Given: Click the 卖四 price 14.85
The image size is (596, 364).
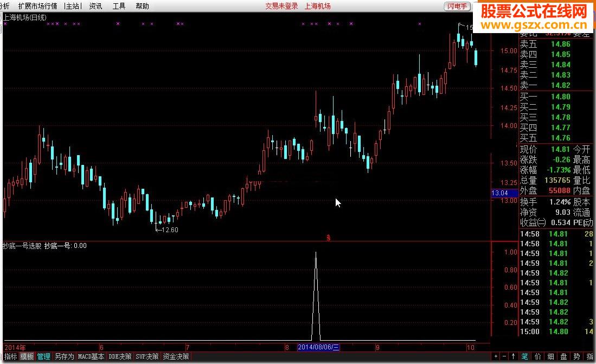Looking at the screenshot, I should [561, 54].
